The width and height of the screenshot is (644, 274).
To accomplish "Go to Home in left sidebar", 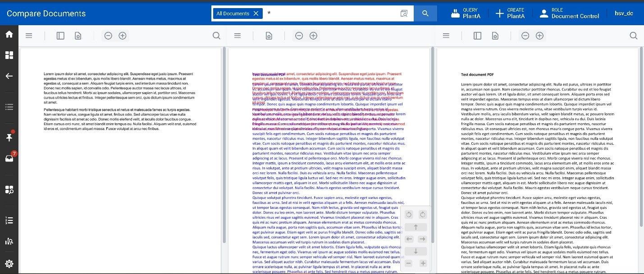I will (x=9, y=34).
